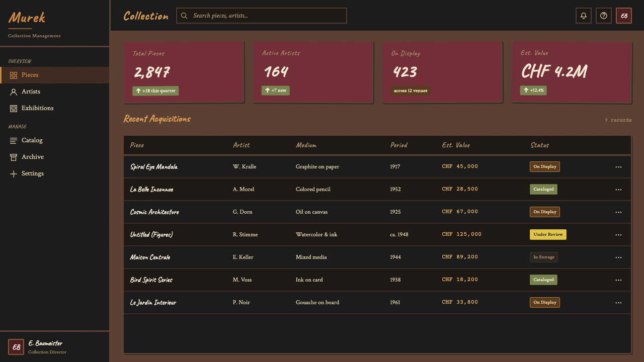
Task: Click the +12.4% badge
Action: coord(533,90)
